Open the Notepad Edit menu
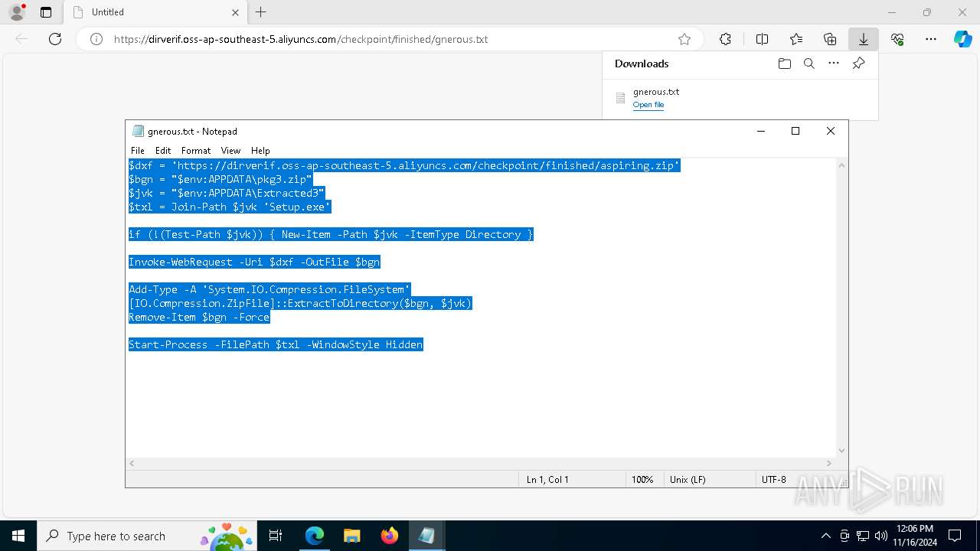 coord(163,151)
